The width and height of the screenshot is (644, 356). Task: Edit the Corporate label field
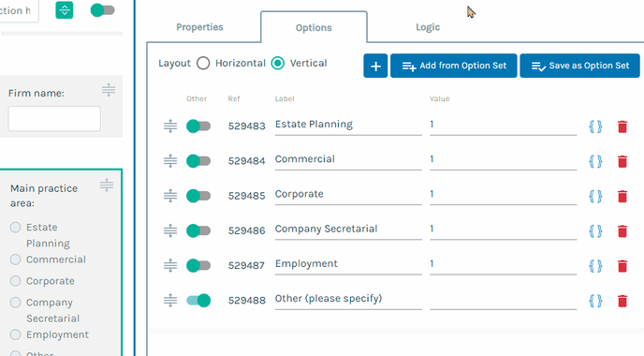[348, 195]
